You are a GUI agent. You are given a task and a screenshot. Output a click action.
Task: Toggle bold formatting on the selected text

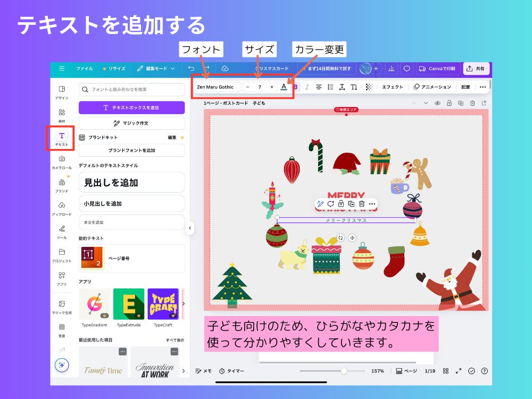click(296, 87)
